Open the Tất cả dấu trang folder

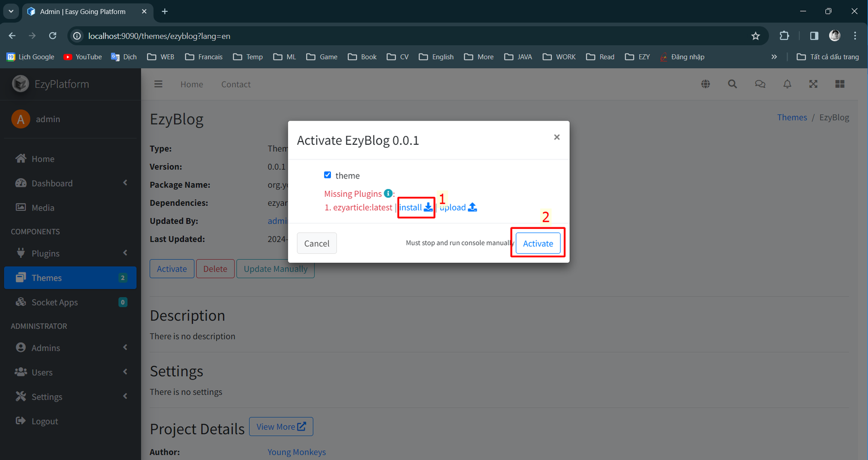tap(828, 57)
